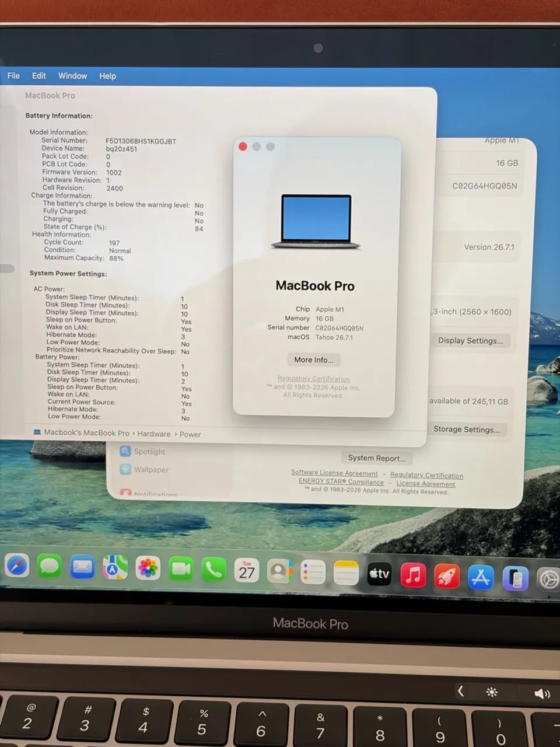
Task: Open the red rocket app icon
Action: (447, 577)
